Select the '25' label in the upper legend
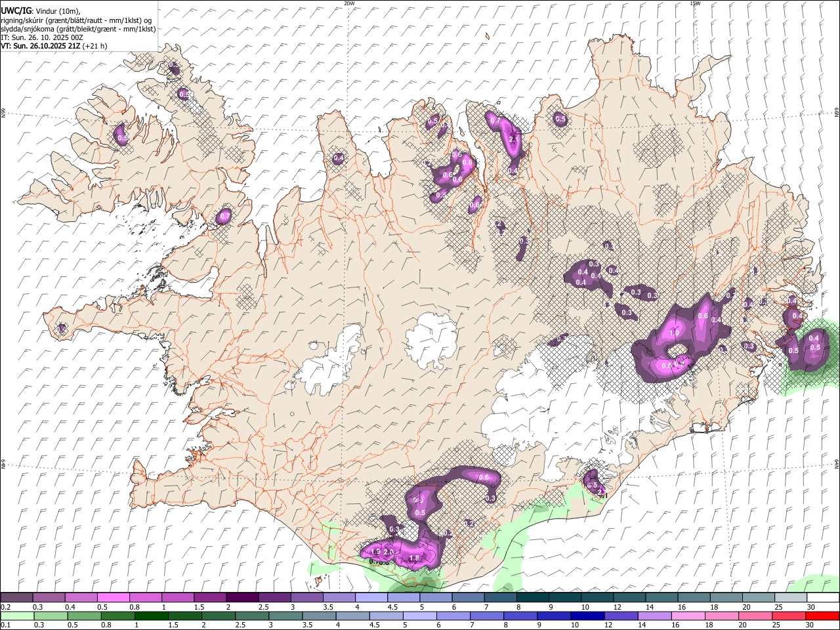840x630 pixels. coord(778,607)
